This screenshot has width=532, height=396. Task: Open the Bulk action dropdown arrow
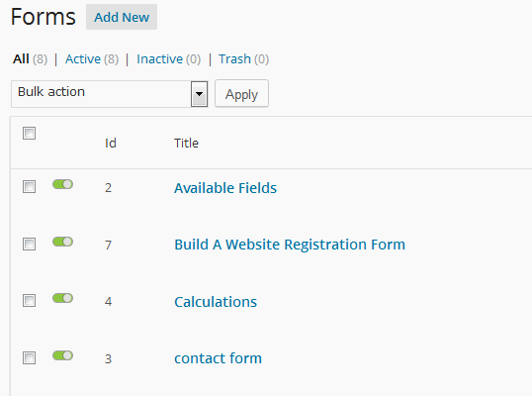pos(199,94)
